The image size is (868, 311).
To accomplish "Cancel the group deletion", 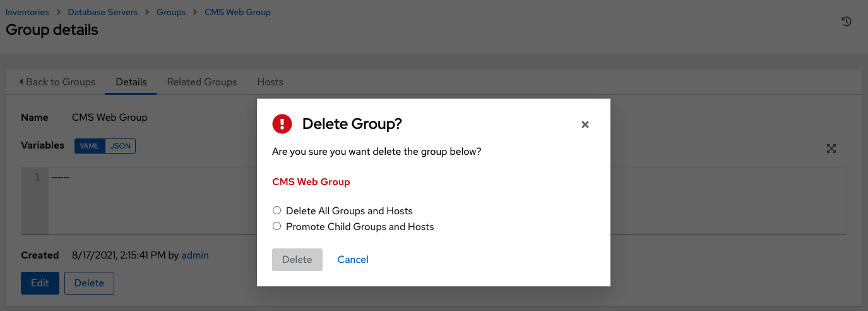I will point(353,260).
